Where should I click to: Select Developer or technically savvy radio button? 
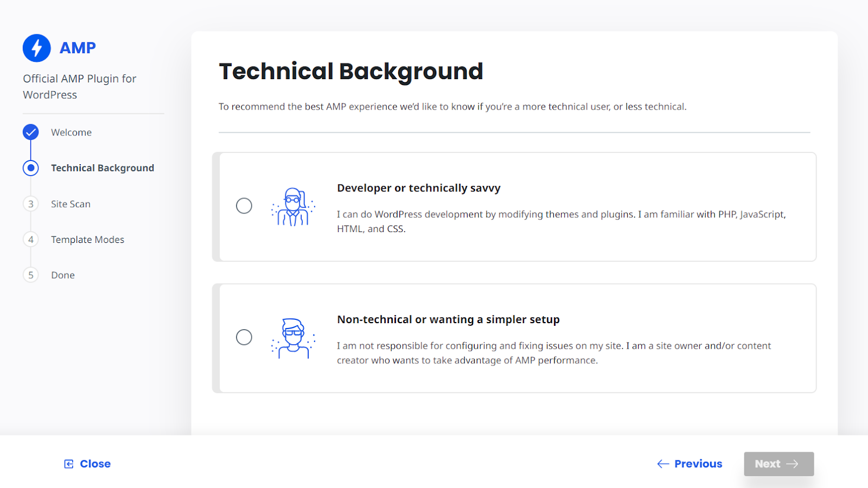[244, 206]
